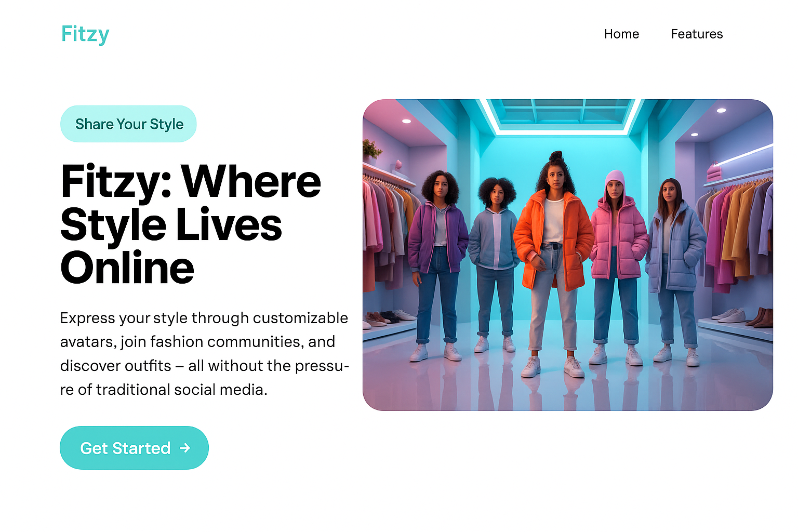Click the glowing ceiling skylight in the image

(x=561, y=114)
